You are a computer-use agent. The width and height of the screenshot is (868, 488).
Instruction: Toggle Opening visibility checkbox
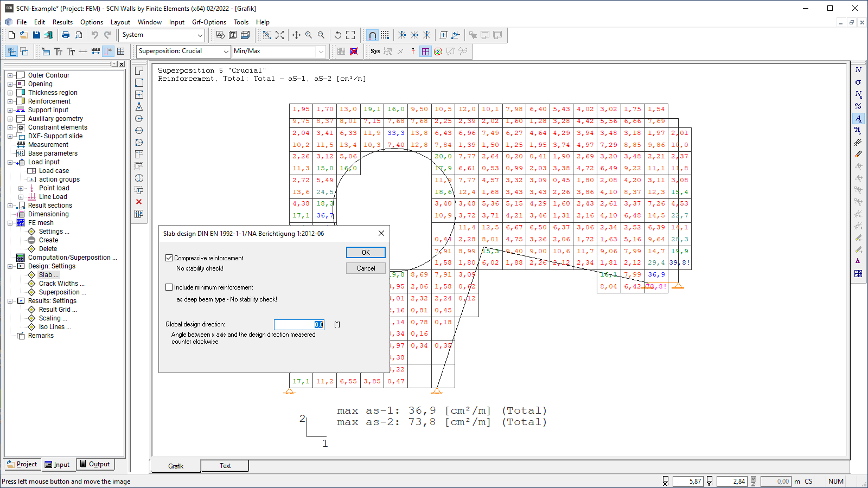click(21, 84)
